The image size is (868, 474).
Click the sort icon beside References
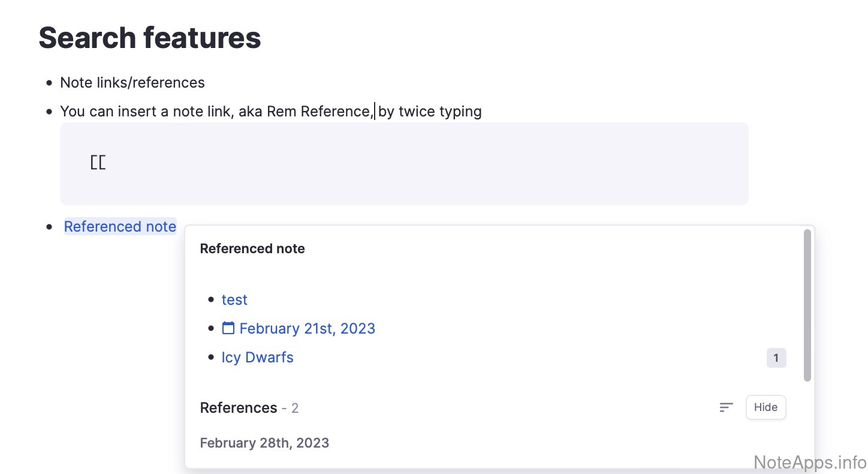(726, 407)
